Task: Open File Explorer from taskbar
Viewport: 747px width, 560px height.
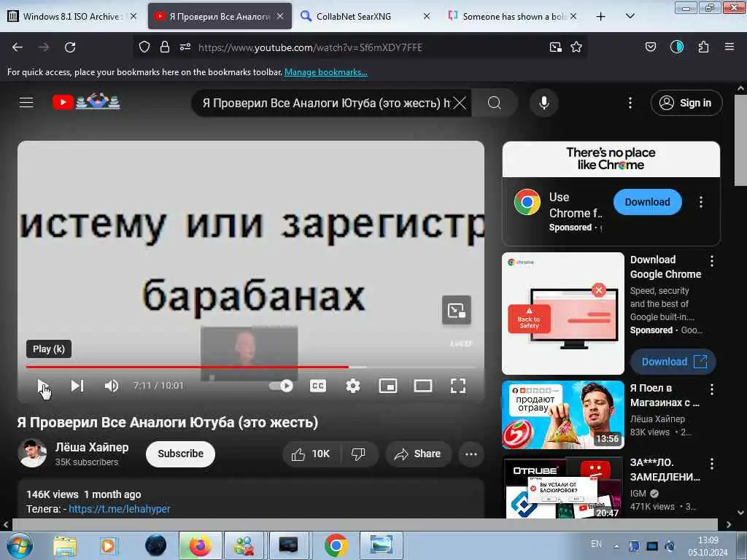Action: click(x=65, y=545)
